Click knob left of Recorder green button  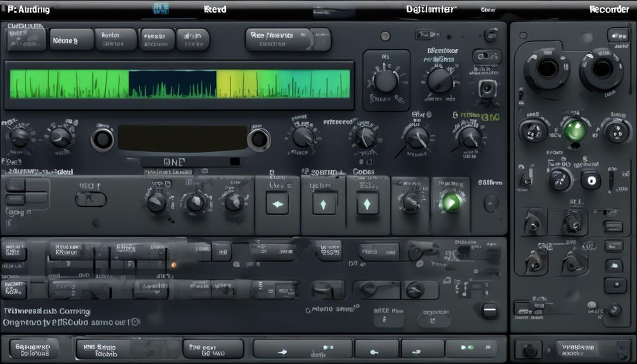coord(533,130)
